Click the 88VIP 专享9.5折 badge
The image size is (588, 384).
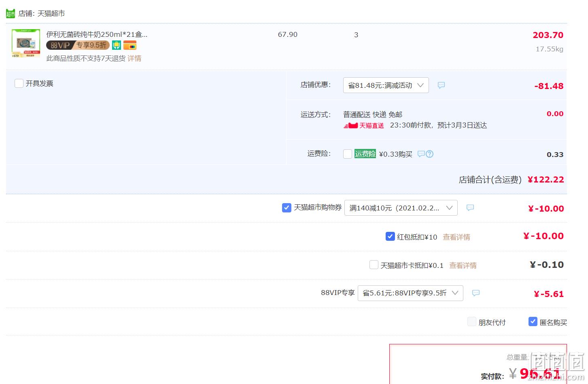pos(78,45)
